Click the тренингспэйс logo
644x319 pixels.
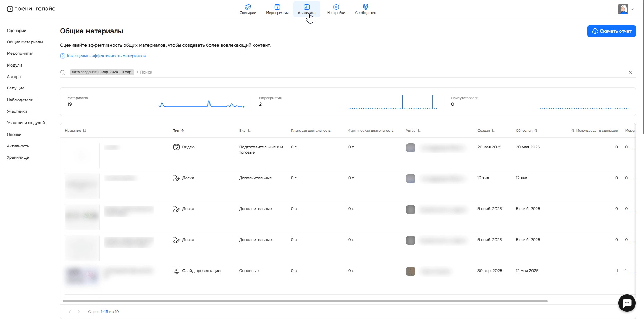[31, 9]
